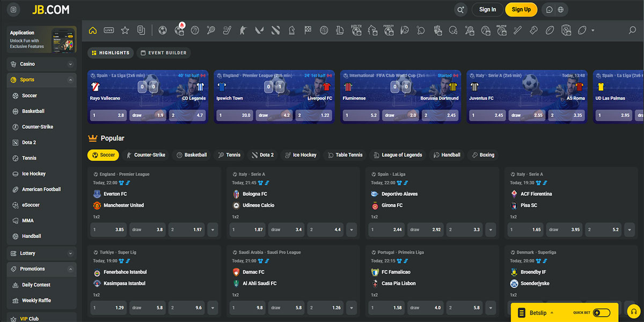Expand more markets for Everton vs Manchester United

click(213, 230)
